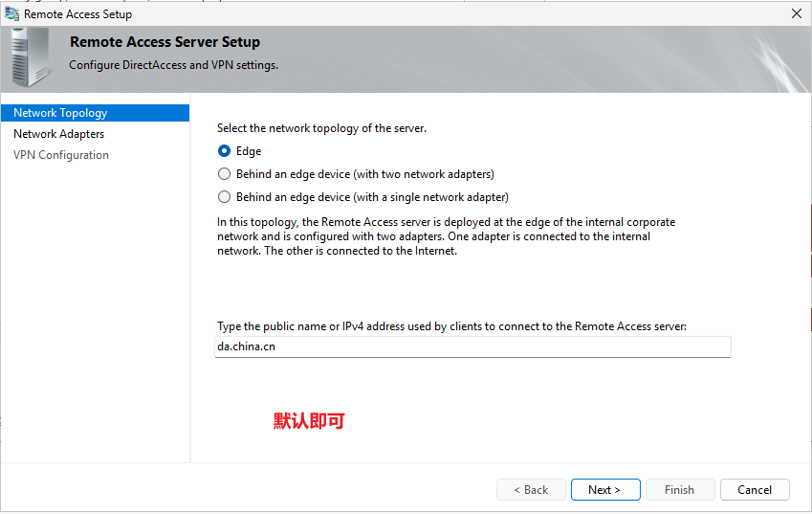Click the red Chinese annotation text

pos(309,421)
